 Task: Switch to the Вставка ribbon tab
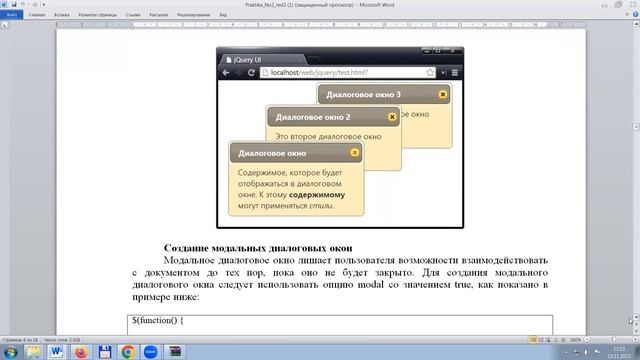[x=62, y=15]
